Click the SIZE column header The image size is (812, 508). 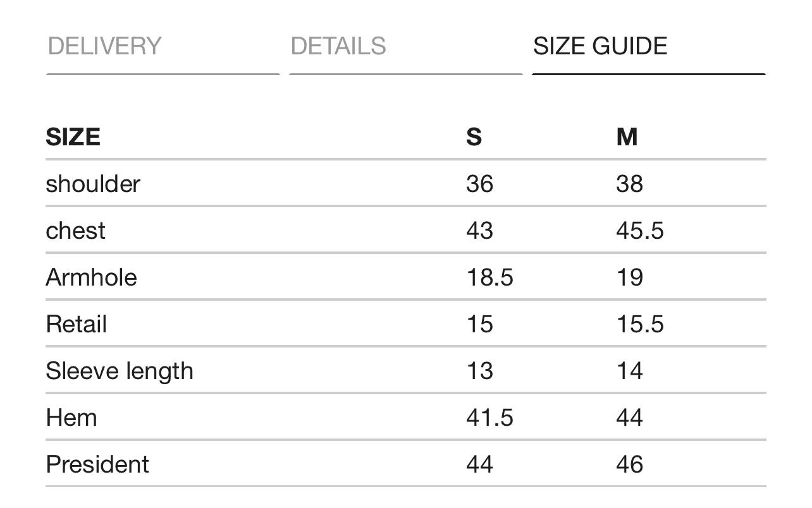pos(73,136)
